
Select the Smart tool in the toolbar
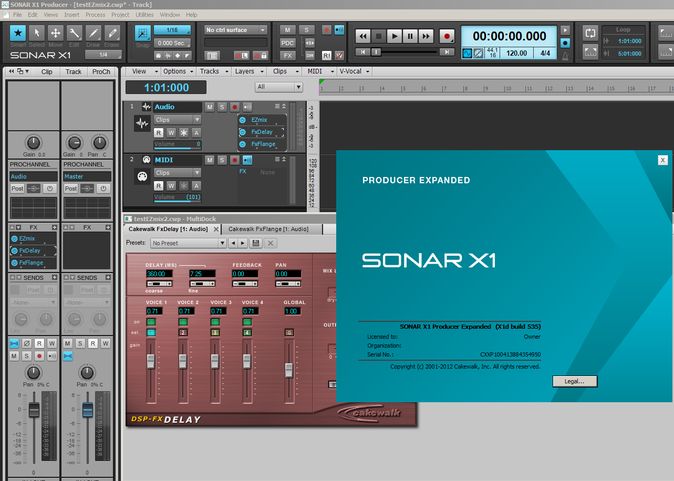click(18, 35)
